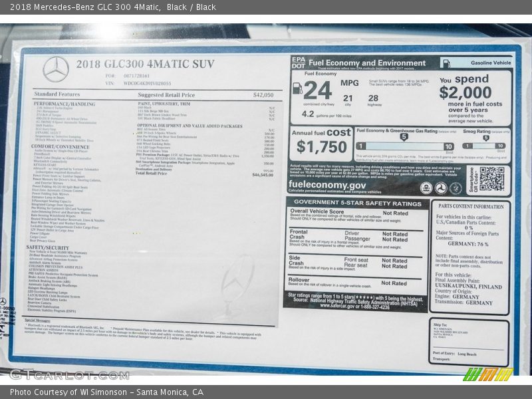Click the 'Standard Features' heading

coord(57,94)
